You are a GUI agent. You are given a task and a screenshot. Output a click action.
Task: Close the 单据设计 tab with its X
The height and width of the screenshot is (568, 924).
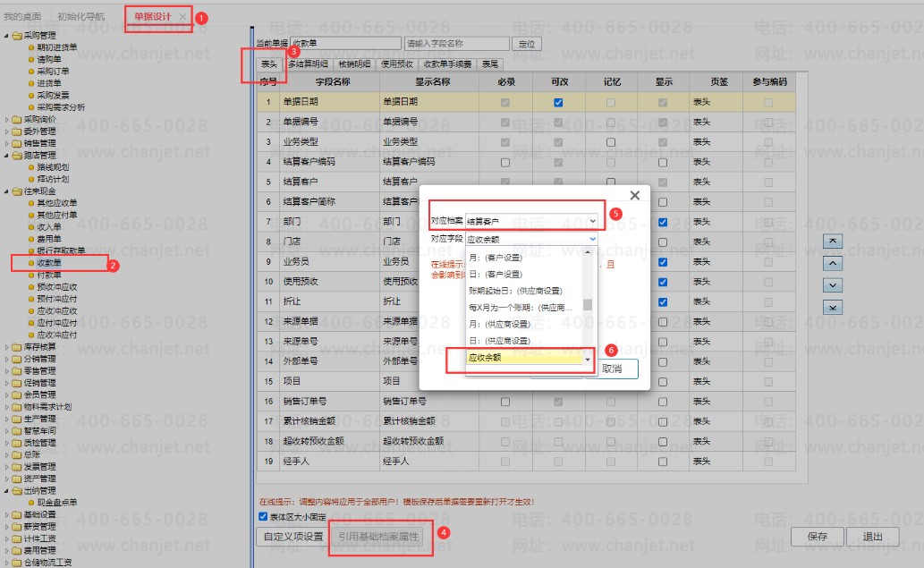pos(182,16)
